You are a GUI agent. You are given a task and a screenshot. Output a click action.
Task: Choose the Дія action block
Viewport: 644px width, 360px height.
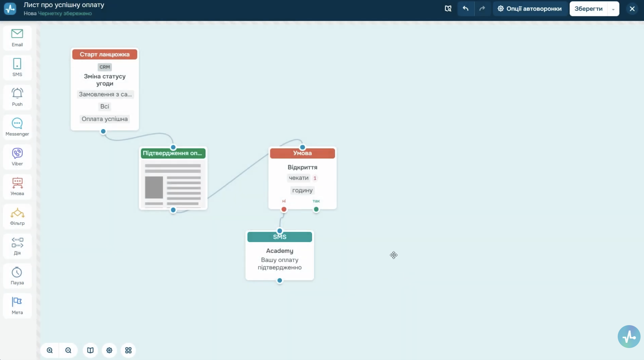[17, 246]
